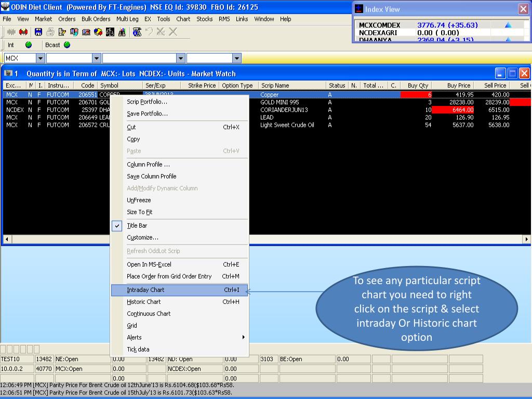The image size is (532, 399).
Task: Click the binoculars toolbar icon
Action: point(122,32)
